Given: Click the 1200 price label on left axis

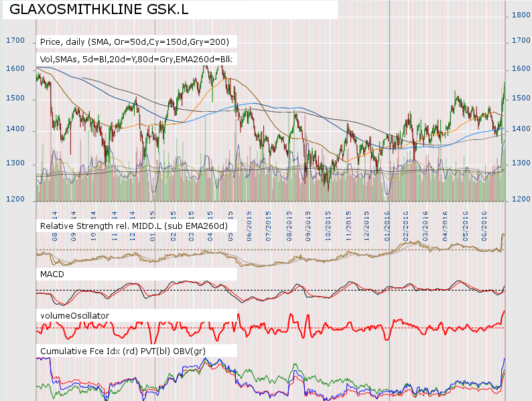Looking at the screenshot, I should 15,199.
